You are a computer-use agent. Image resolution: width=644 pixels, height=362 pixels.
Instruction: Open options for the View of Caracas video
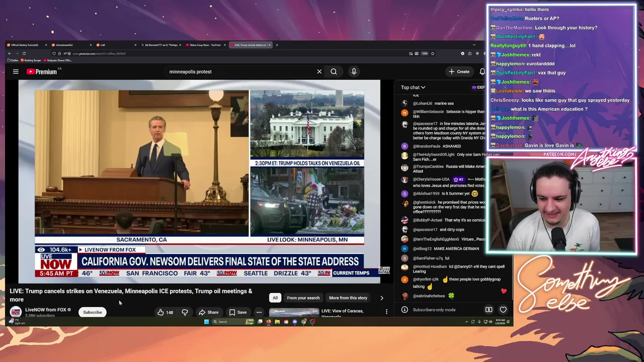pyautogui.click(x=386, y=312)
